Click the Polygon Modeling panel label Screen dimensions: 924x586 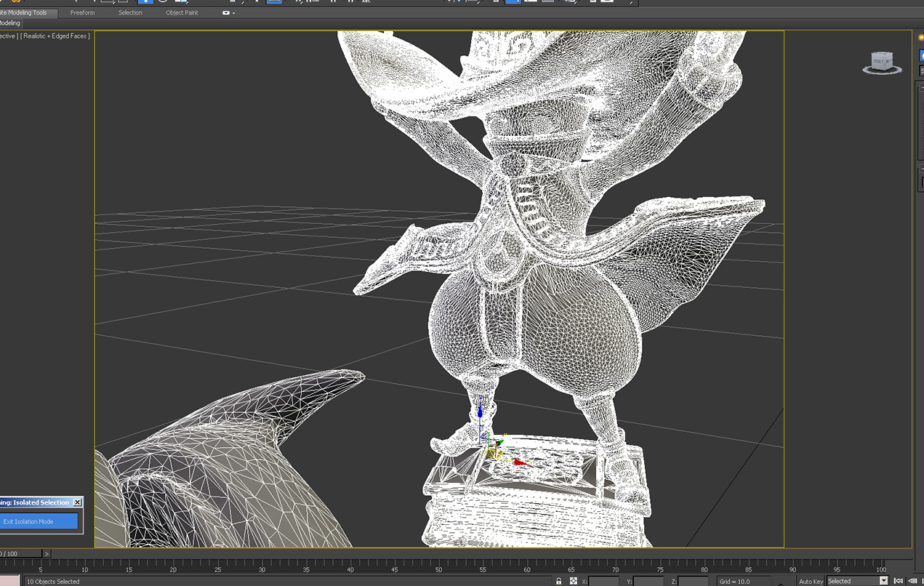coord(10,23)
